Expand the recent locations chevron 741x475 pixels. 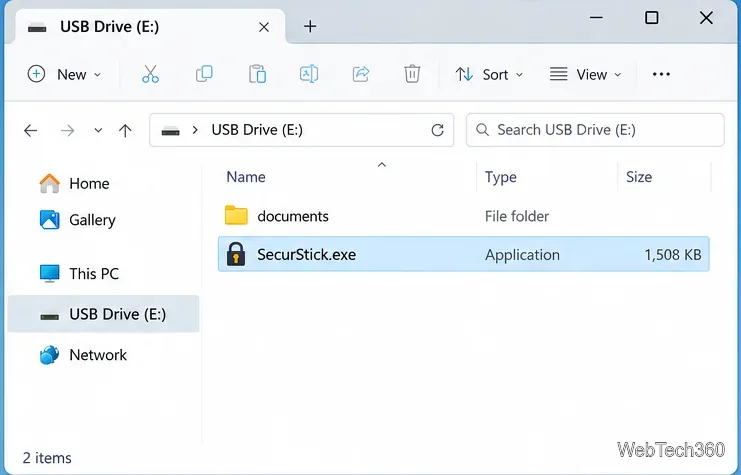(x=98, y=130)
